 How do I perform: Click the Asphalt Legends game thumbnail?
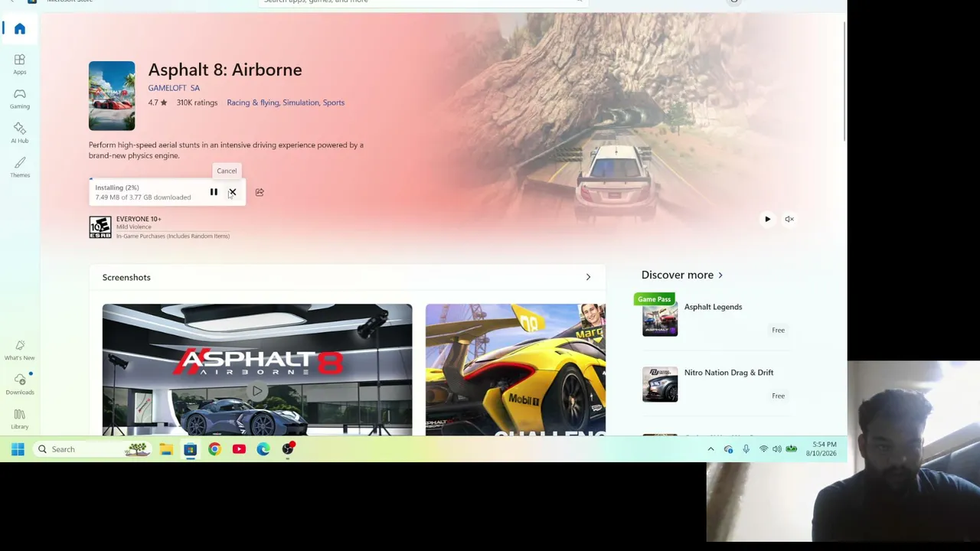(x=660, y=318)
